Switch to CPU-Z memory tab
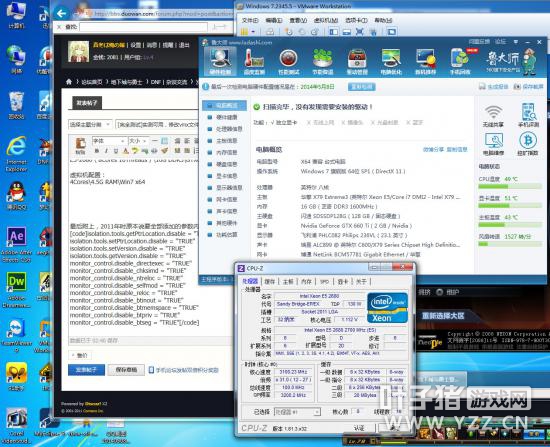Screen dimensions: 550x447 coord(306,281)
